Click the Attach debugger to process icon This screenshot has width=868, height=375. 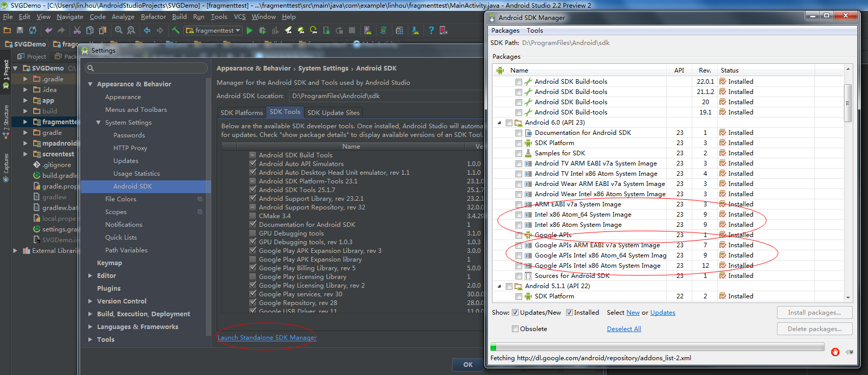tap(327, 30)
